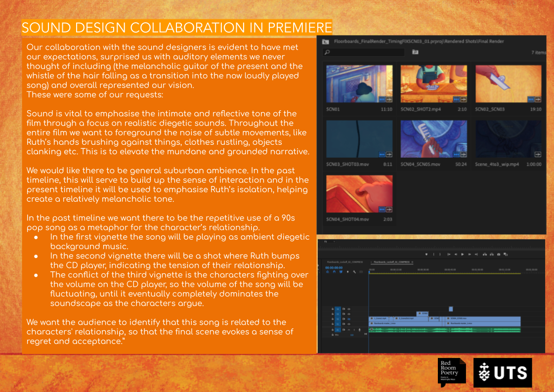Click the Play button in transport controls
Screen dimensions: 554x392
tap(462, 254)
